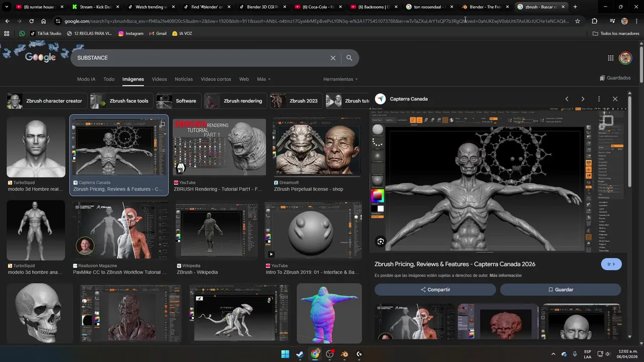The height and width of the screenshot is (362, 644).
Task: Open Logitech G HUB taskbar icon
Action: coord(359,354)
